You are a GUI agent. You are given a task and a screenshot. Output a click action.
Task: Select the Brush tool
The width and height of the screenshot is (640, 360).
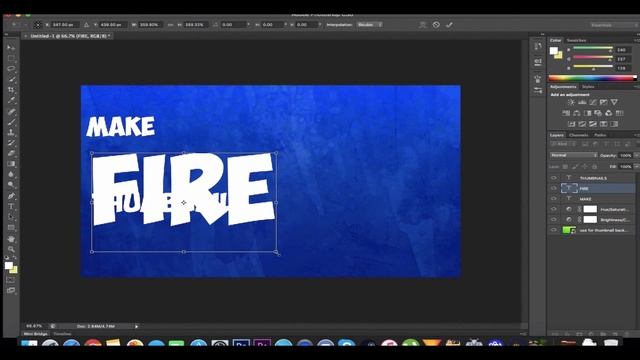tap(11, 122)
